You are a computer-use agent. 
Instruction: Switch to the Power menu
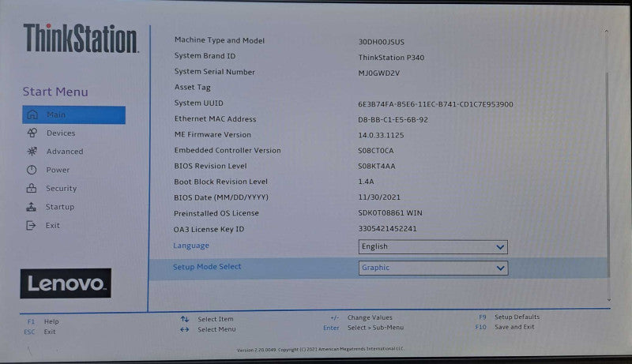tap(58, 170)
